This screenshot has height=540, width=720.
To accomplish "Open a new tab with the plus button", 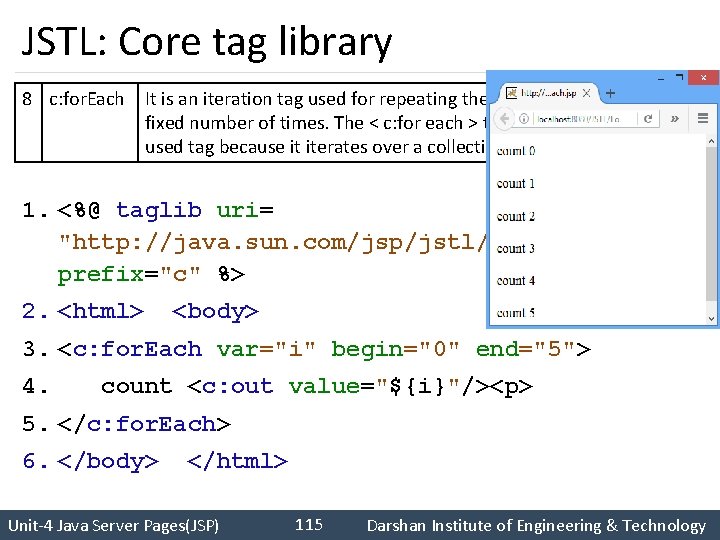I will 610,94.
